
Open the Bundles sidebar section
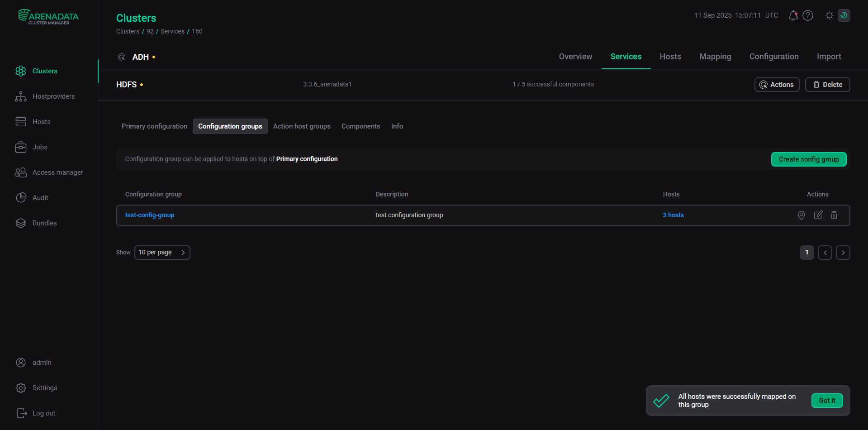click(x=44, y=223)
